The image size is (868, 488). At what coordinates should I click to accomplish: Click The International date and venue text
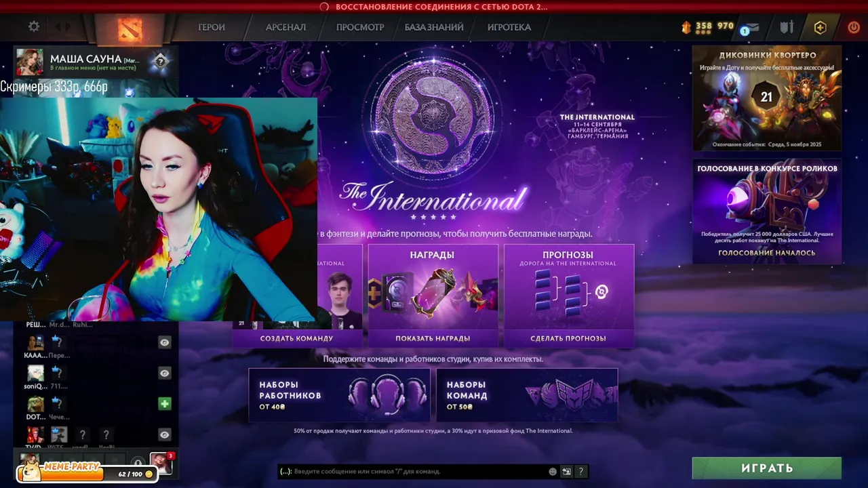(x=597, y=127)
